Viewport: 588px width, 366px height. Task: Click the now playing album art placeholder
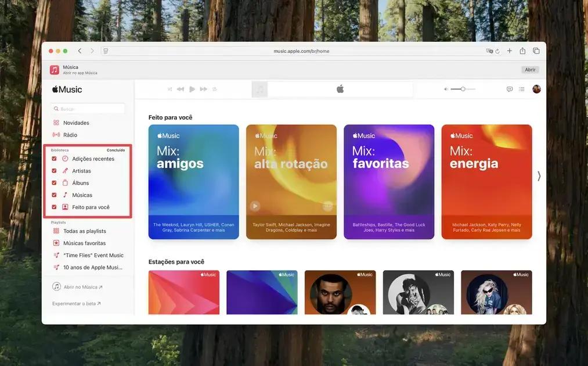pos(259,89)
